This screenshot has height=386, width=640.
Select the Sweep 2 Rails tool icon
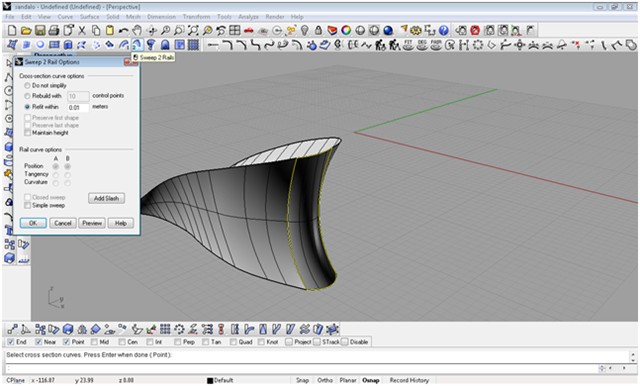(x=137, y=44)
